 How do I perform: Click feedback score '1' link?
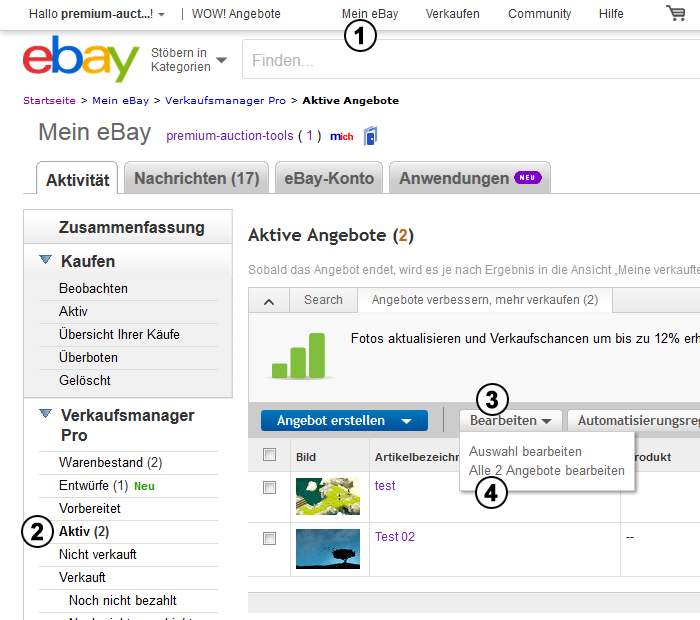pos(310,135)
